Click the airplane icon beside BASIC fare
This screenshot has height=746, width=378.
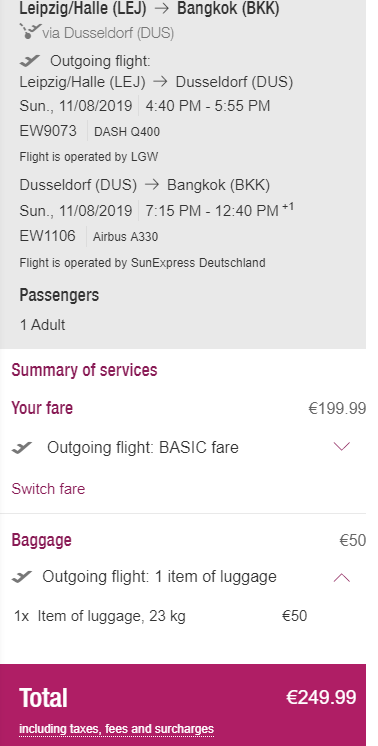(x=22, y=448)
